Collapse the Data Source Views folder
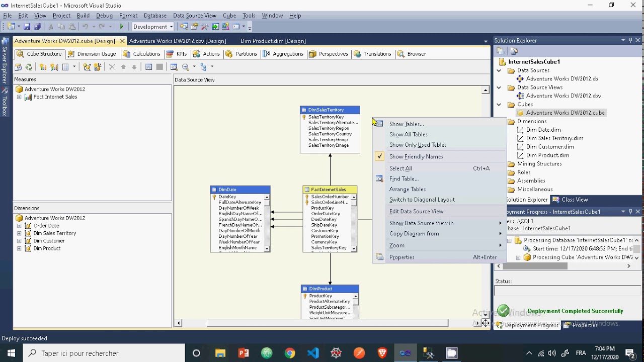The height and width of the screenshot is (362, 644). tap(499, 87)
